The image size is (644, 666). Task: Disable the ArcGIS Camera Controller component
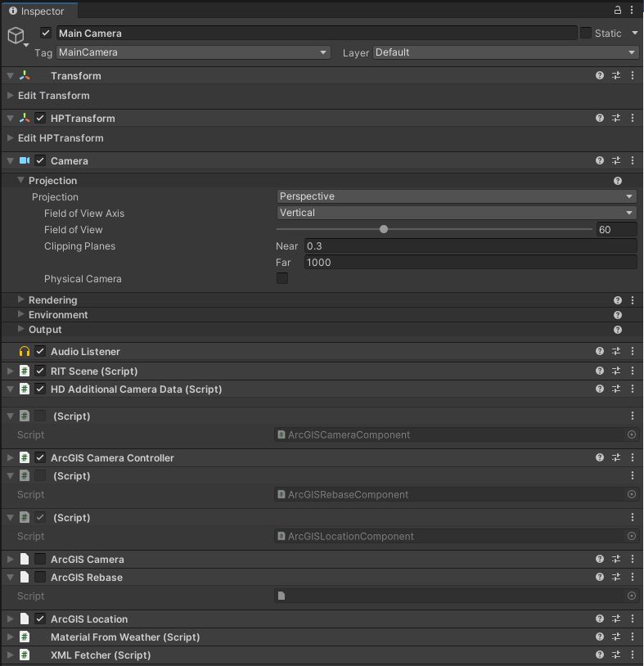(x=40, y=458)
